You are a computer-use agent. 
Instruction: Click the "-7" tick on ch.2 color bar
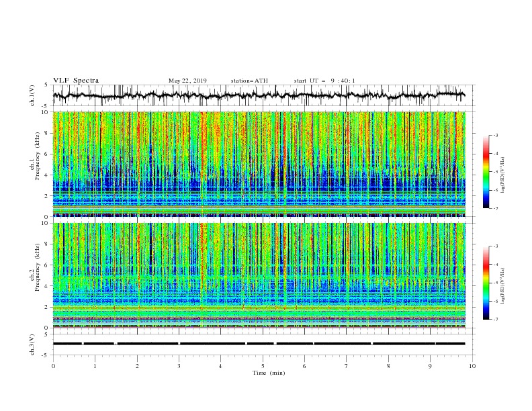pyautogui.click(x=495, y=319)
